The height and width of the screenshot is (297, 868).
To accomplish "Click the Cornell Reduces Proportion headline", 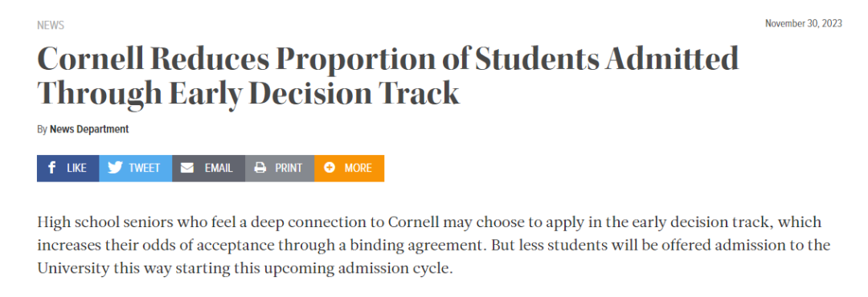I will click(x=387, y=59).
